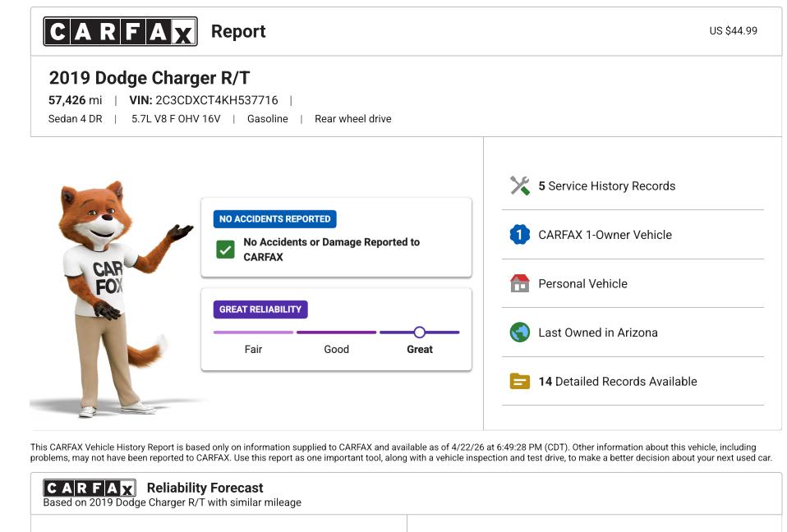Viewport: 787px width, 532px height.
Task: Click the Good label under reliability bar
Action: coord(336,349)
